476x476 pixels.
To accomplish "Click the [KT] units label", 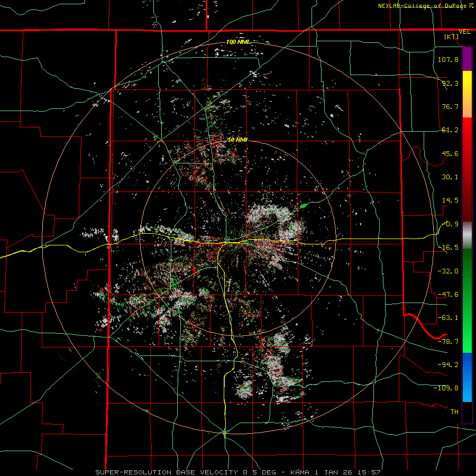I will [452, 36].
